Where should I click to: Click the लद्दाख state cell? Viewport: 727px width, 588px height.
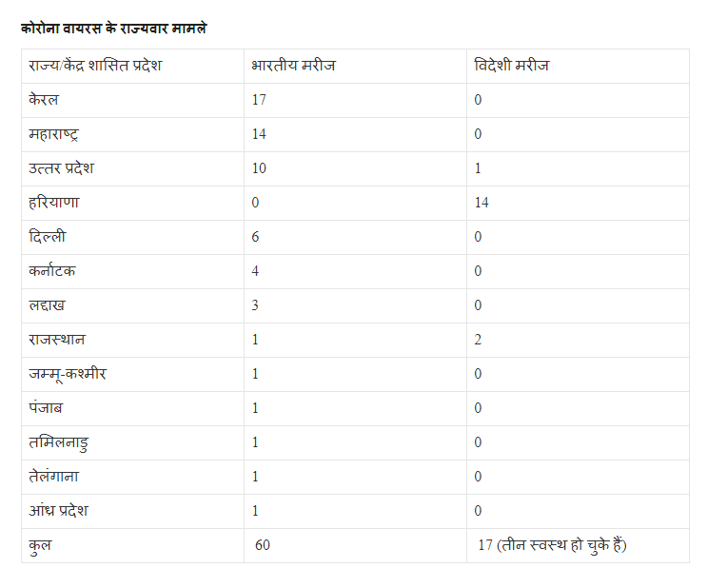132,306
